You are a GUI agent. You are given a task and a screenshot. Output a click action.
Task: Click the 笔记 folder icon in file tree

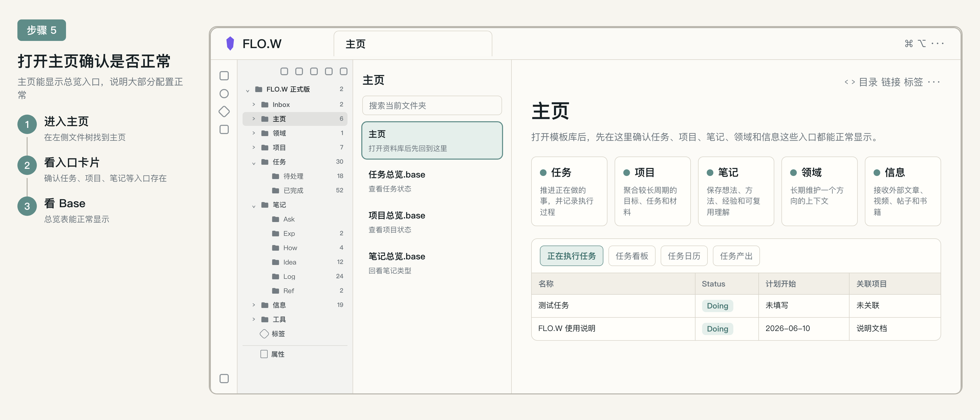[265, 205]
